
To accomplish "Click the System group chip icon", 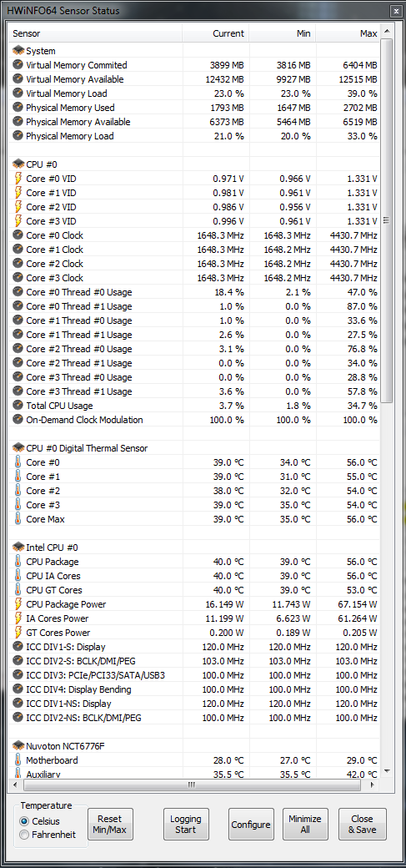I will [x=18, y=51].
